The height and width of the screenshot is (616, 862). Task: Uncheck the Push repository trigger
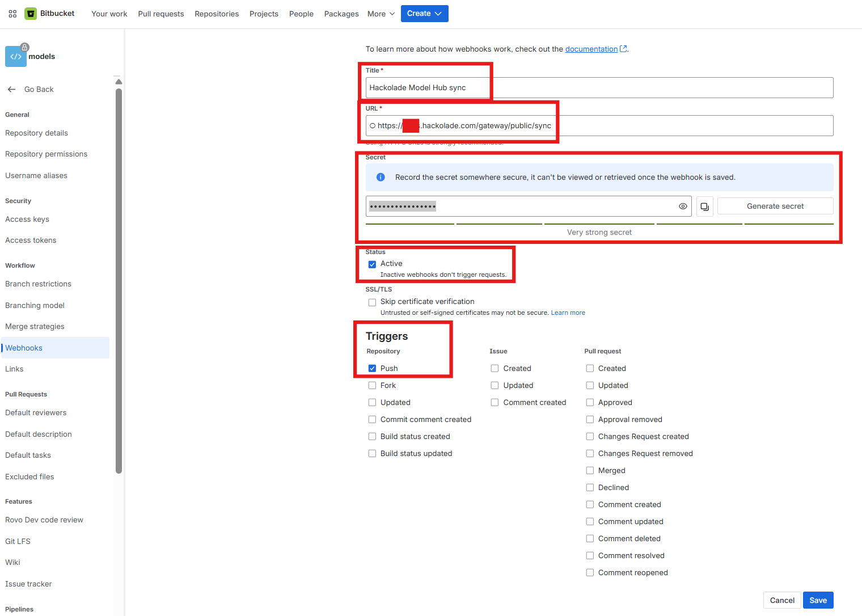point(372,368)
